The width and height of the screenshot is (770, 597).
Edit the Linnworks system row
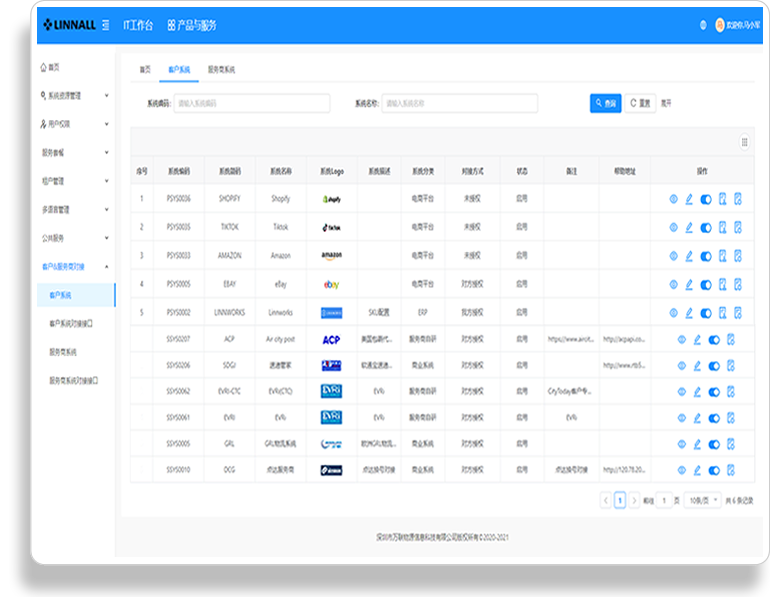click(x=689, y=313)
